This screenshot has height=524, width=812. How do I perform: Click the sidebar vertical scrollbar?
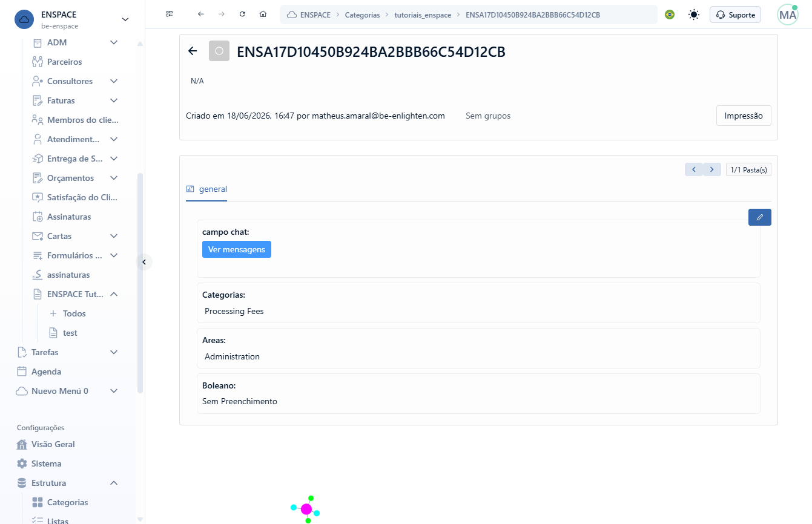click(140, 283)
